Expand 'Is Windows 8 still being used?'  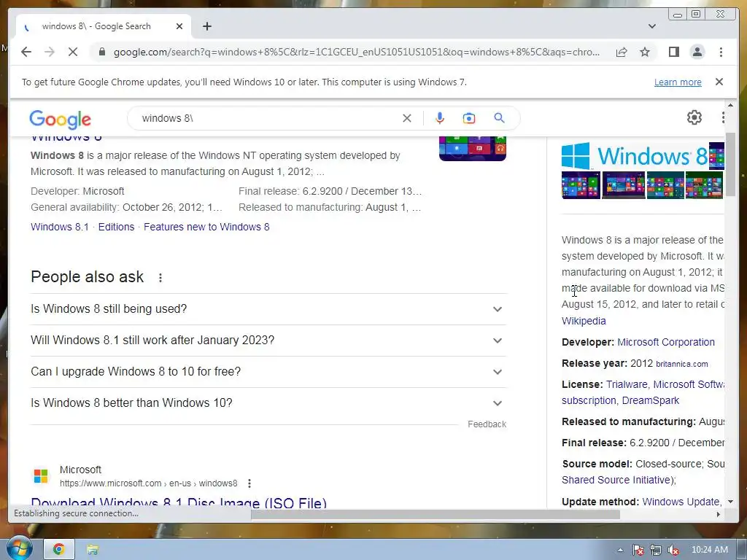pos(268,309)
